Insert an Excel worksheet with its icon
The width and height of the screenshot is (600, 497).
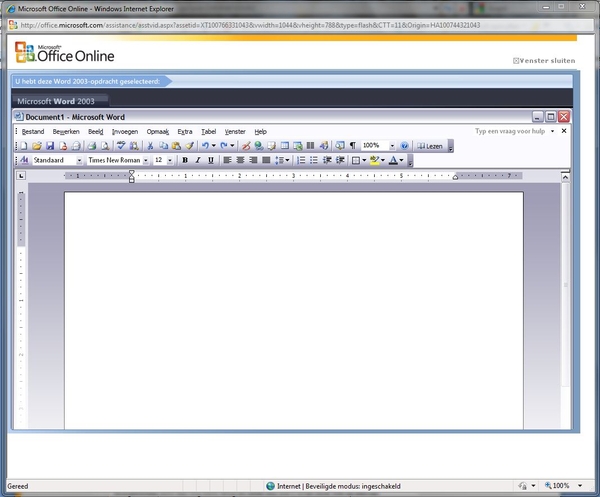[298, 146]
